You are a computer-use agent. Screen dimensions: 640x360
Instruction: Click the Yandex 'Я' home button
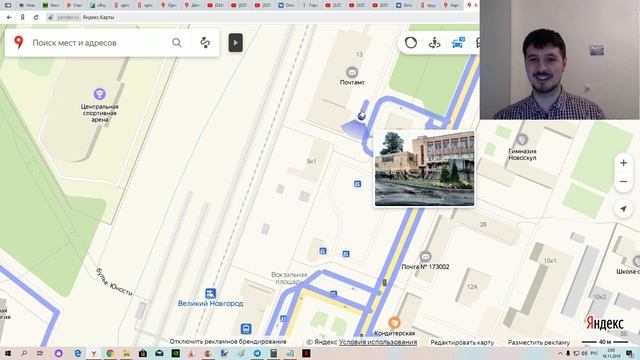click(22, 17)
